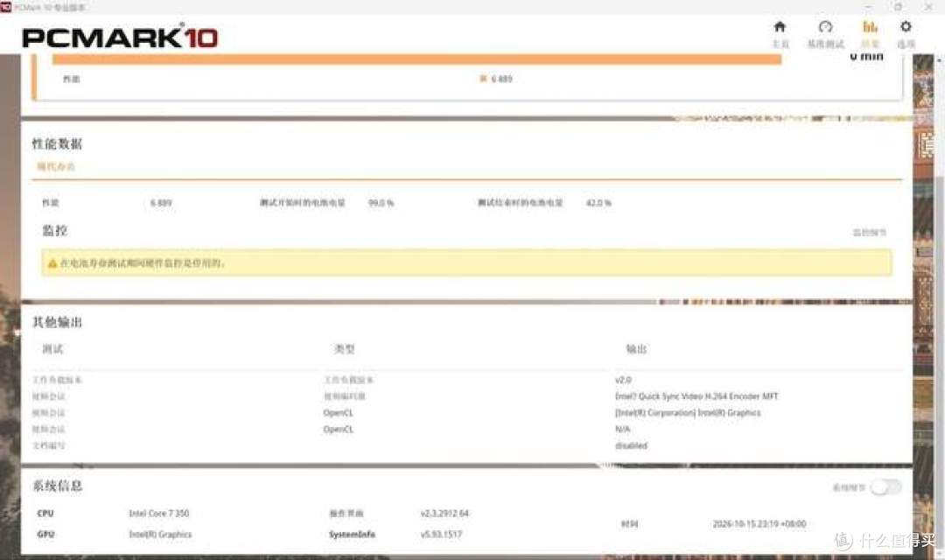The width and height of the screenshot is (945, 560).
Task: Click the orange marker beside top 6 889 score
Action: 483,79
